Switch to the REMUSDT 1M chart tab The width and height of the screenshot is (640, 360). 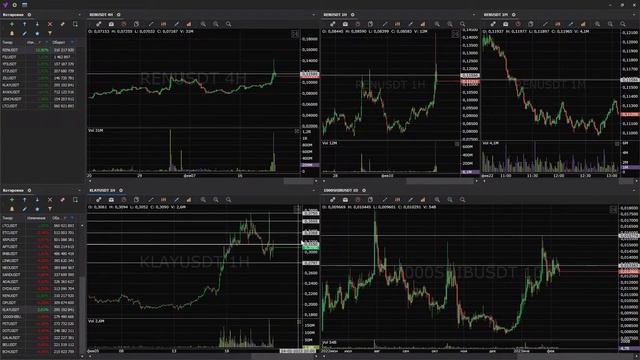click(496, 15)
